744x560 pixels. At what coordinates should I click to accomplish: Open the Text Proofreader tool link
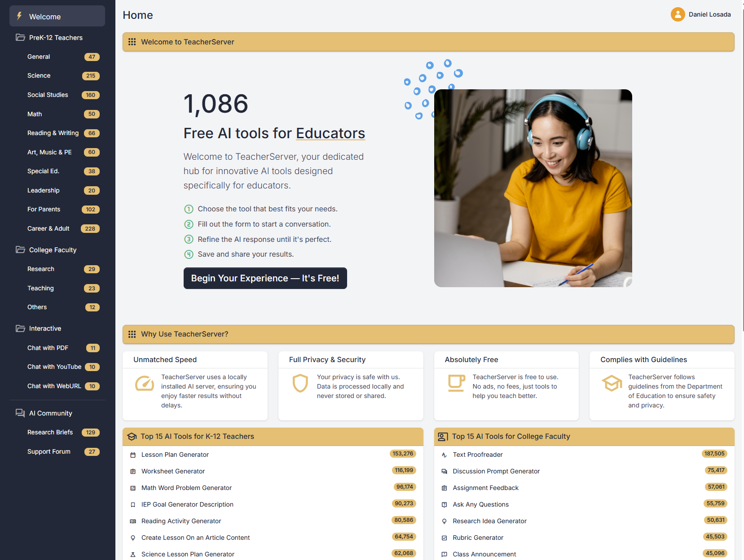[x=477, y=455]
